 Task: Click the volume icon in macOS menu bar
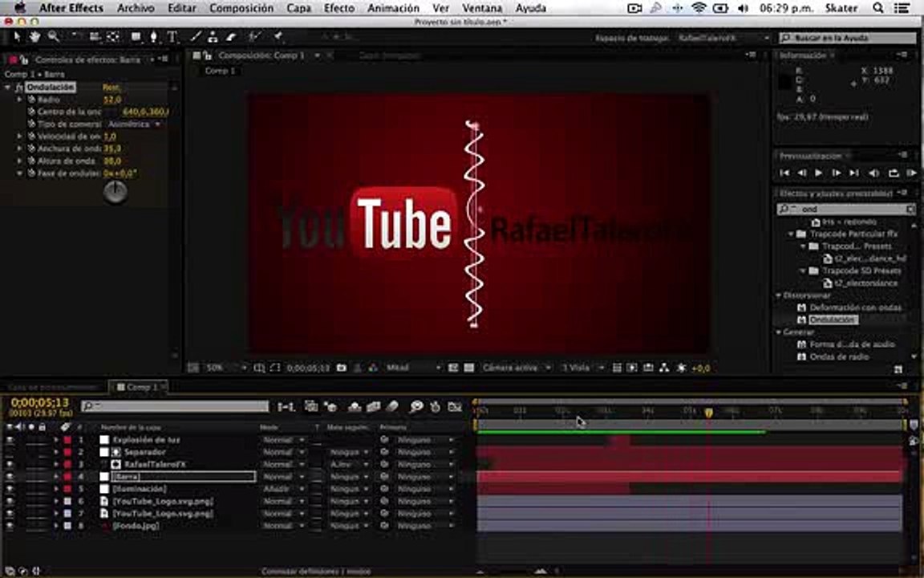(x=743, y=8)
